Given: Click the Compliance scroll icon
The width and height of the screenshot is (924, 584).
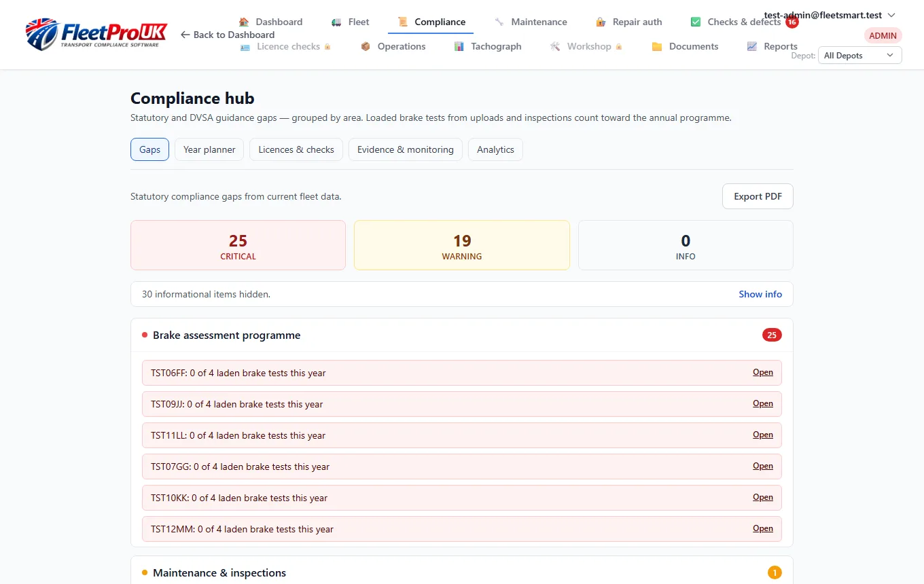Looking at the screenshot, I should pos(403,22).
